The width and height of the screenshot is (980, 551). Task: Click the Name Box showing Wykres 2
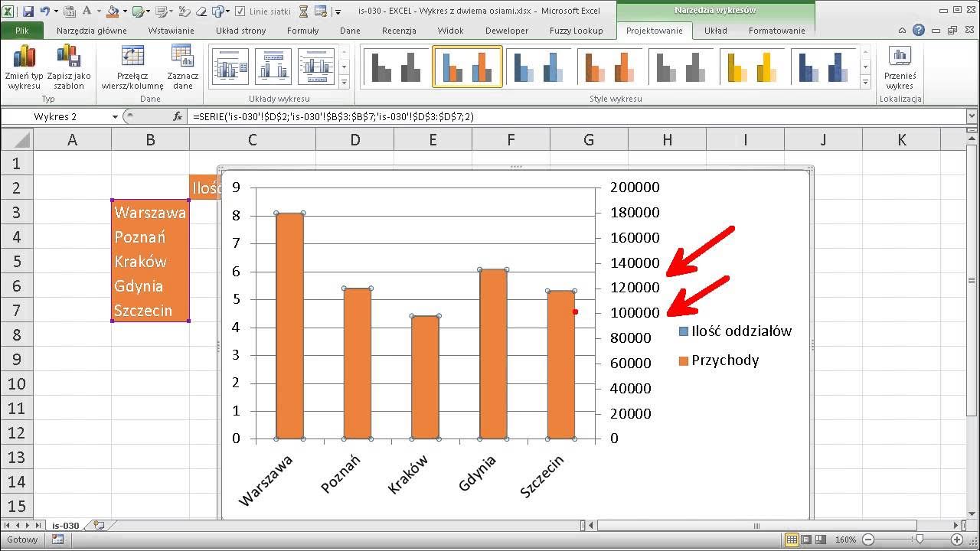tap(55, 116)
